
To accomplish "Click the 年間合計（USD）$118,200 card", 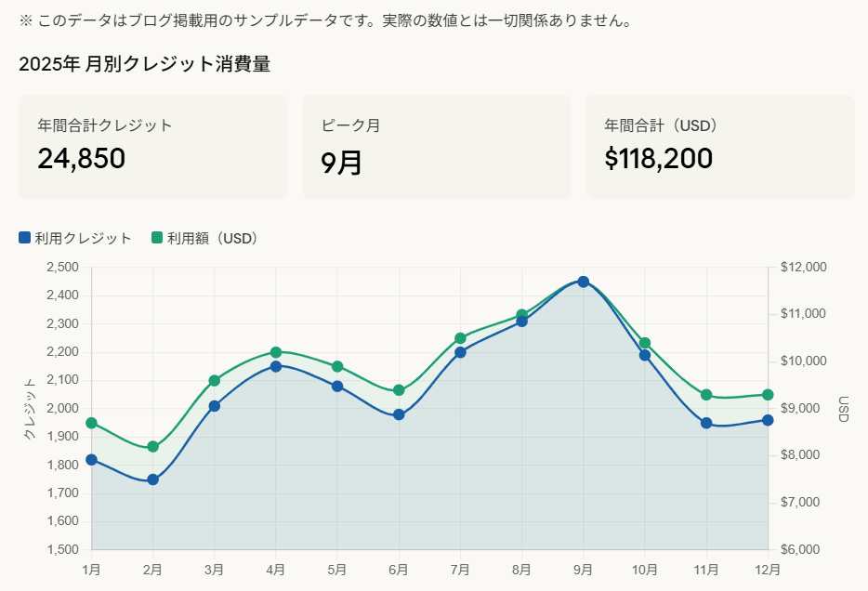I will [719, 147].
